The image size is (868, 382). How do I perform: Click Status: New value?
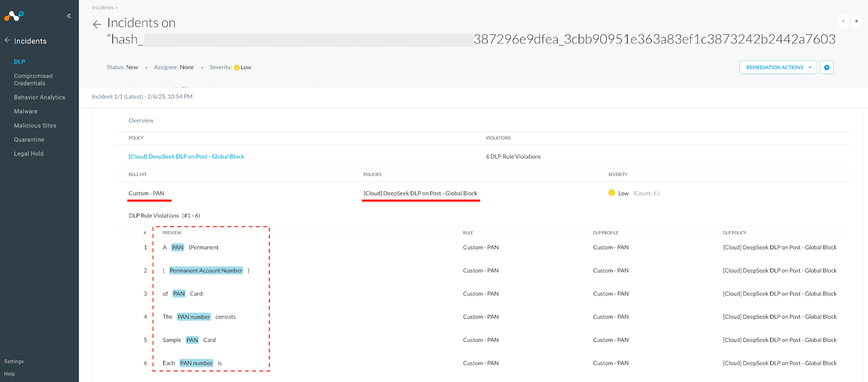(x=132, y=67)
